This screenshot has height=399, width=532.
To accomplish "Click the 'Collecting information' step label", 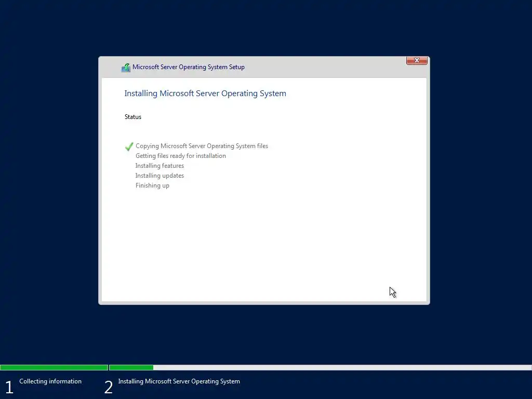I will [50, 381].
